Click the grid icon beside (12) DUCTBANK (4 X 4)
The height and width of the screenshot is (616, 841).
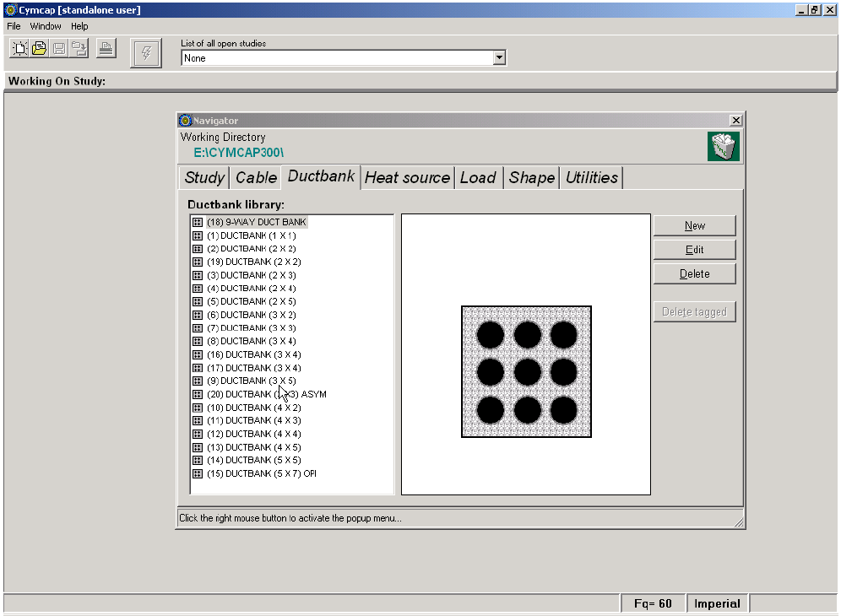(x=198, y=434)
